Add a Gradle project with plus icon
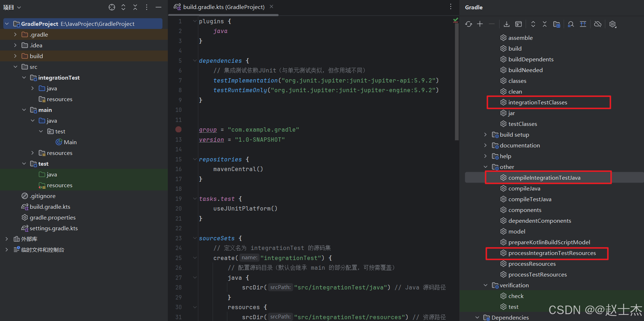The image size is (644, 321). [480, 24]
